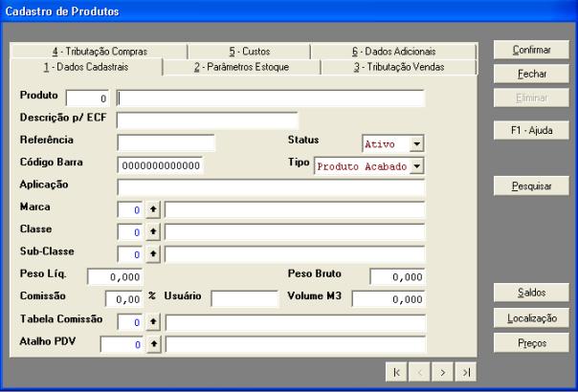
Task: Click the Fechar button
Action: tap(531, 74)
